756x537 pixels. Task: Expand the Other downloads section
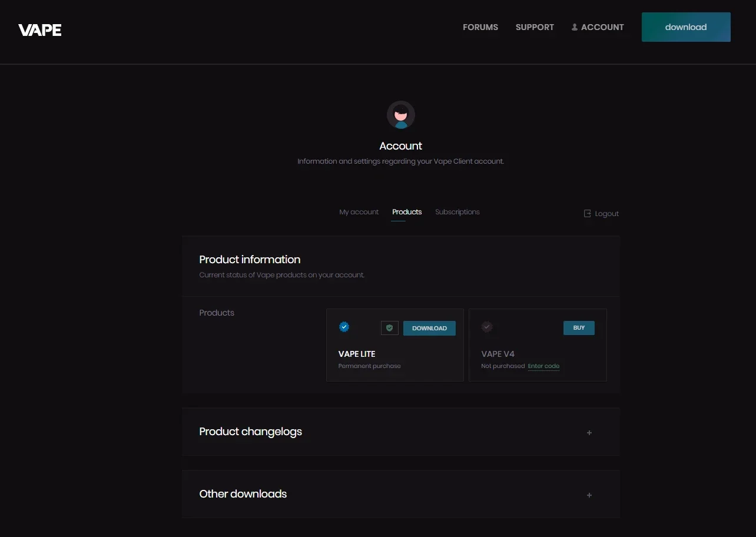point(400,494)
